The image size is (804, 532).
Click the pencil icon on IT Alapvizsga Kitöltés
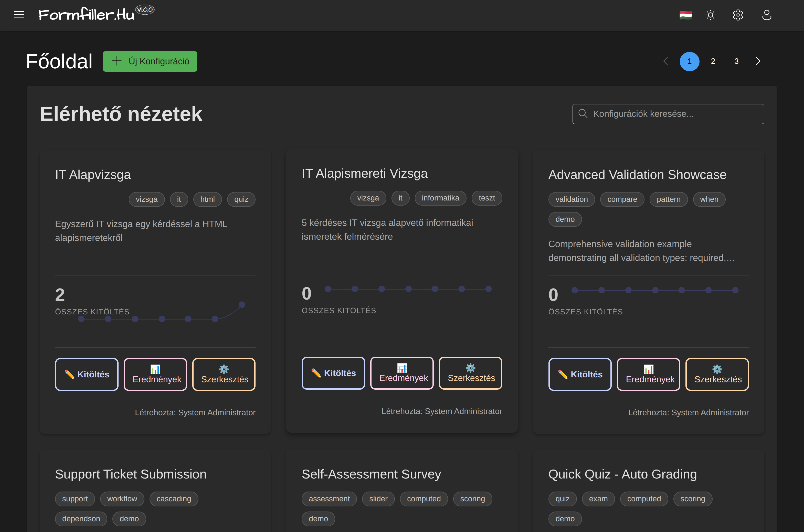70,374
